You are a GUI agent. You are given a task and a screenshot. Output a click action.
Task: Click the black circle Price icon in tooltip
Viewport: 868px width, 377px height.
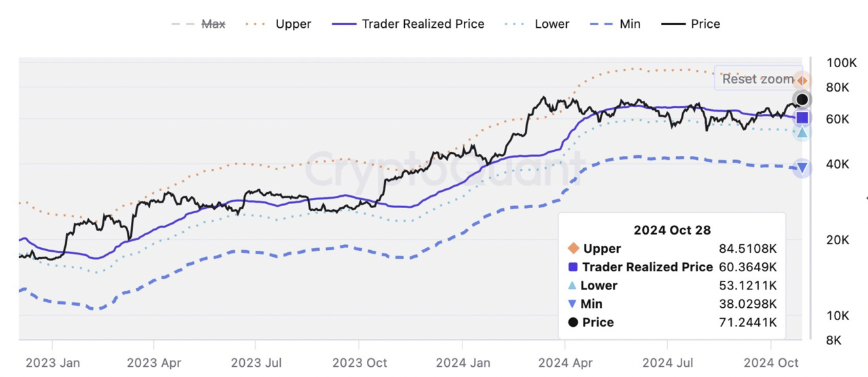pos(573,322)
